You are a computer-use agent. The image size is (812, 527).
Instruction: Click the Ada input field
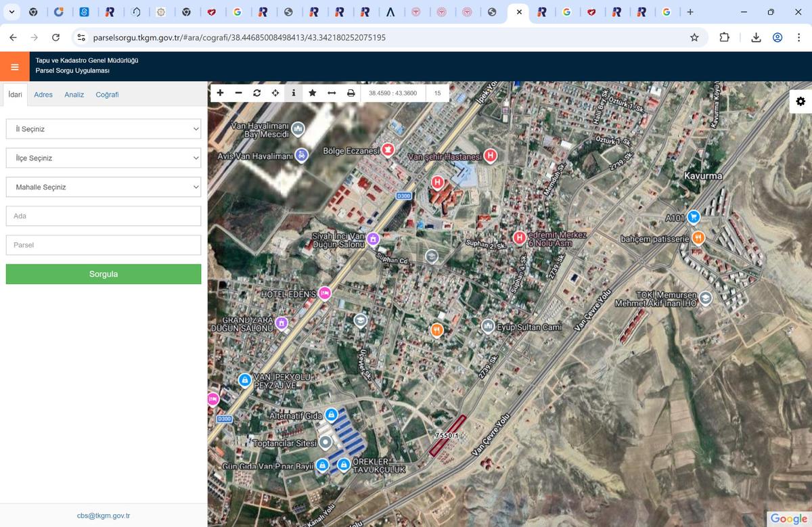click(104, 216)
